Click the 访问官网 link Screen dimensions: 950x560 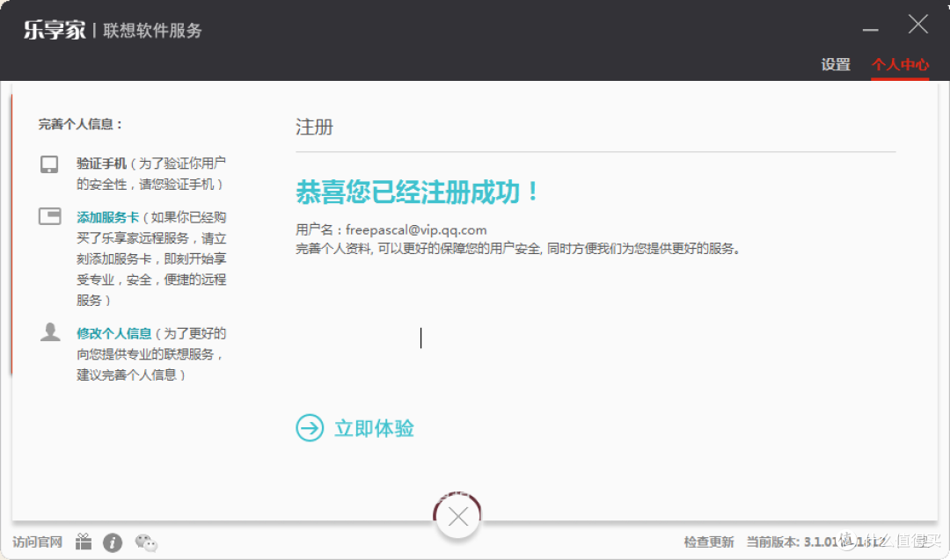[38, 542]
